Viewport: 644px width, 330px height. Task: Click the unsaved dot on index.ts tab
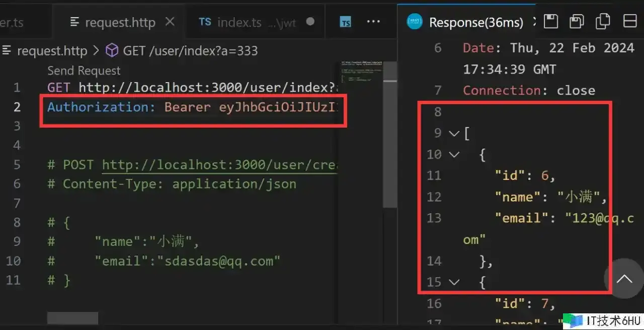pos(310,22)
